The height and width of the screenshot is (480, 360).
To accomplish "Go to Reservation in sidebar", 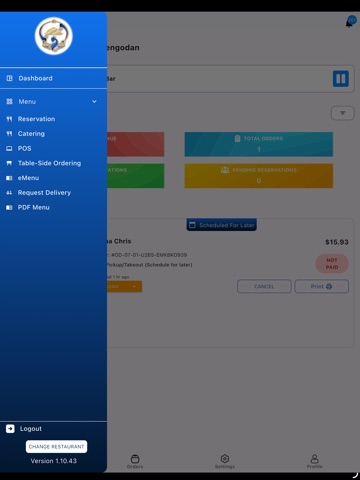I will 36,119.
